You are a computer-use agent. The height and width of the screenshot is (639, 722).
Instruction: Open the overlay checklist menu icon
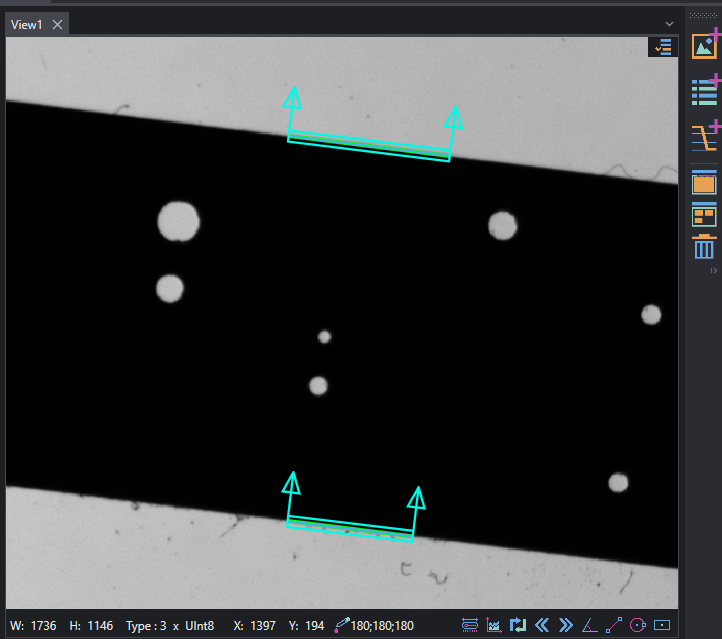pos(663,47)
